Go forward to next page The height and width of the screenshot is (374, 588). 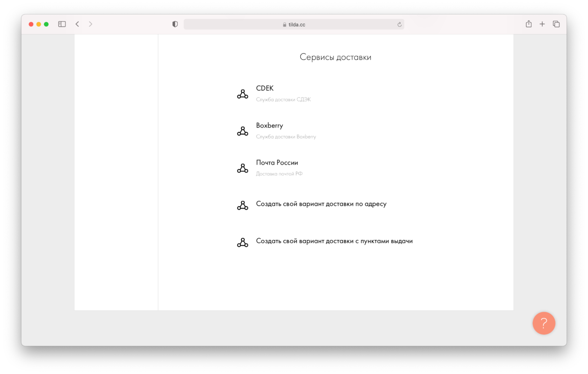(x=91, y=24)
